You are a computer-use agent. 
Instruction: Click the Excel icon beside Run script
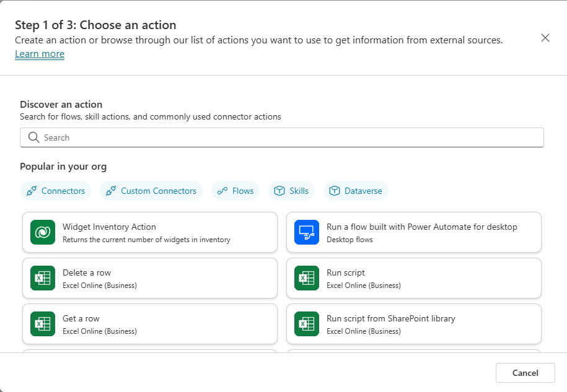click(x=307, y=278)
